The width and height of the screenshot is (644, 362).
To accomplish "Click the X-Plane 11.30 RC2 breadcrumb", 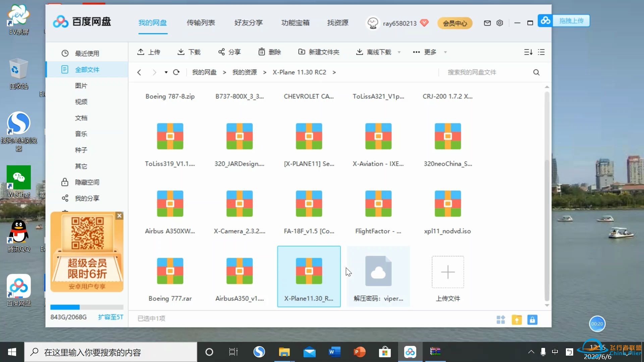I will [x=299, y=72].
